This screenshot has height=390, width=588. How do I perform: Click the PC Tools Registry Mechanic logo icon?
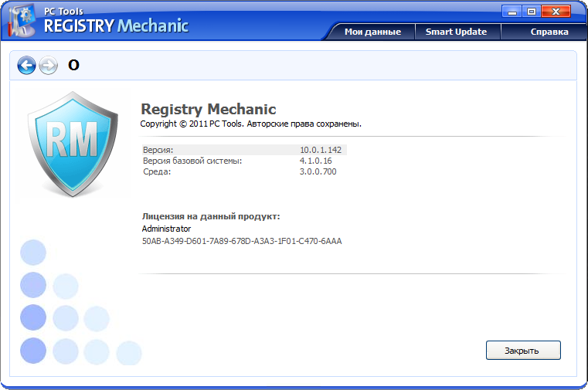(22, 21)
